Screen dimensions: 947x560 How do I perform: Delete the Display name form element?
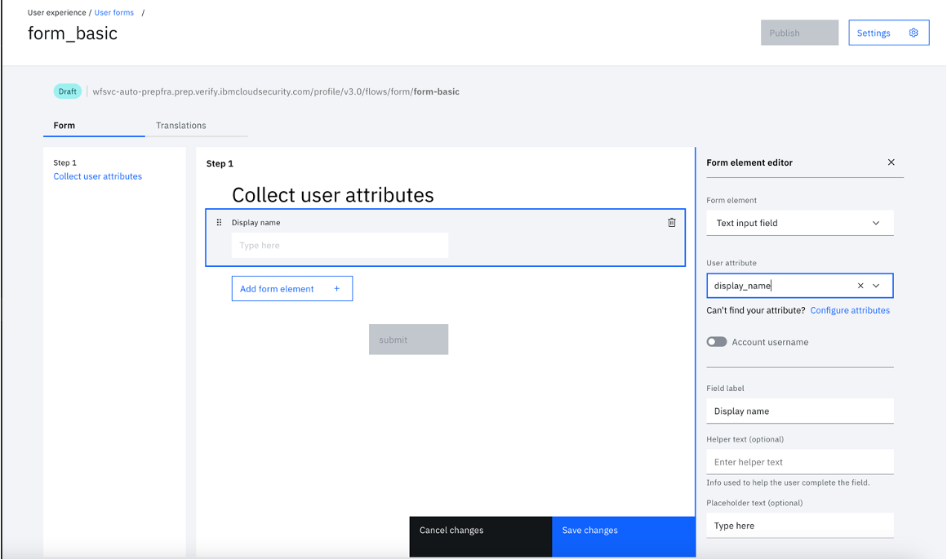point(672,222)
